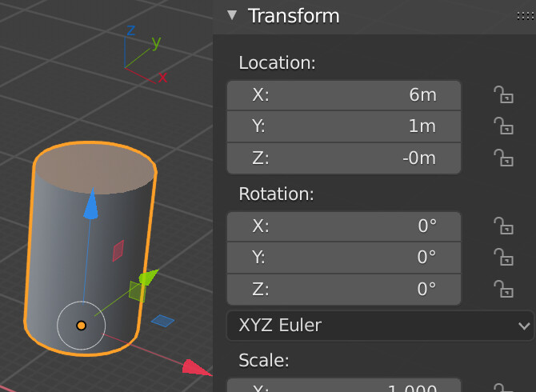Edit the Location Y field showing 1m
Viewport: 536px width, 392px height.
344,126
